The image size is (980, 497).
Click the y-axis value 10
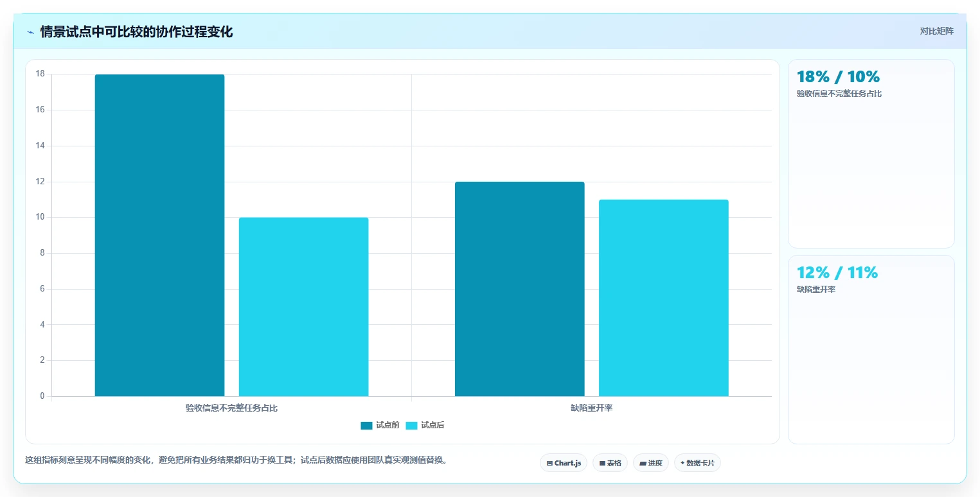coord(40,217)
